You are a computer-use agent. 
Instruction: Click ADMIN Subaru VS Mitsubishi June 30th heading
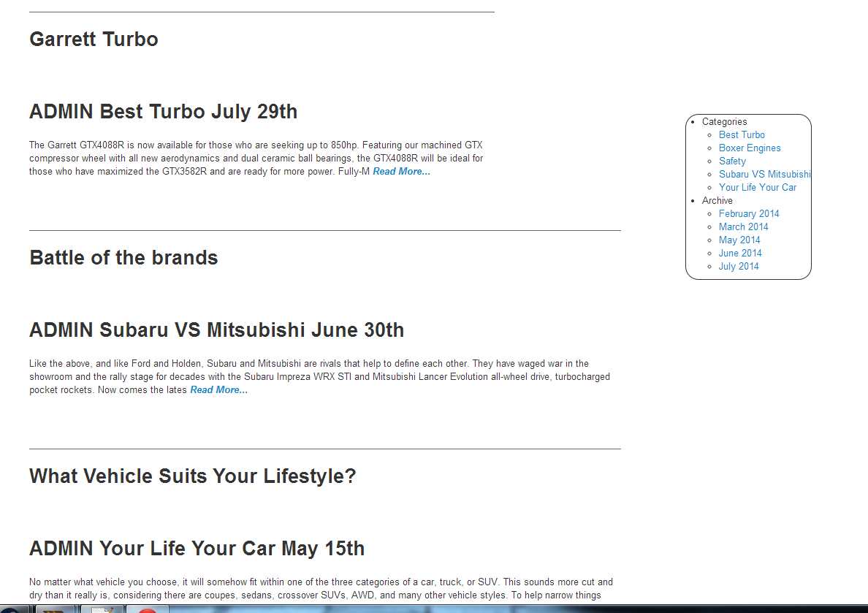pos(216,330)
